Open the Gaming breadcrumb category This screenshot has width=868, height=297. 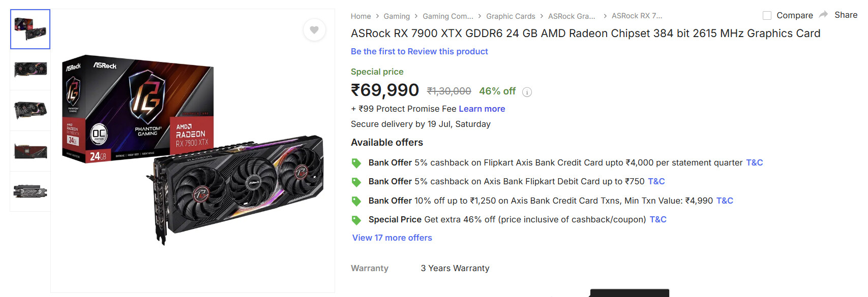tap(397, 16)
